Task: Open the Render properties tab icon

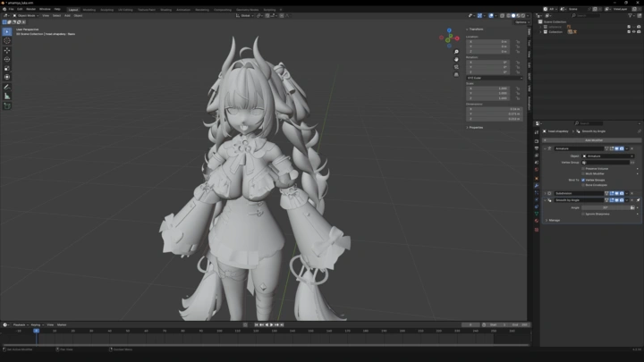Action: 537,141
